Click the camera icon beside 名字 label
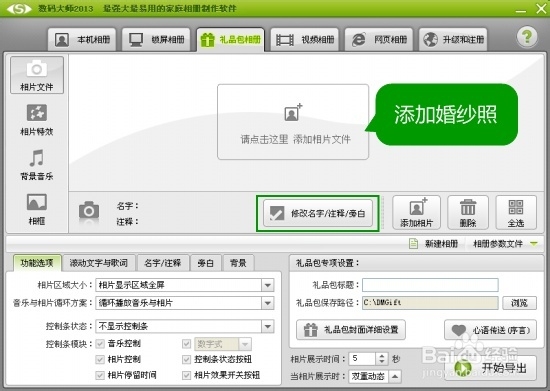 point(89,211)
